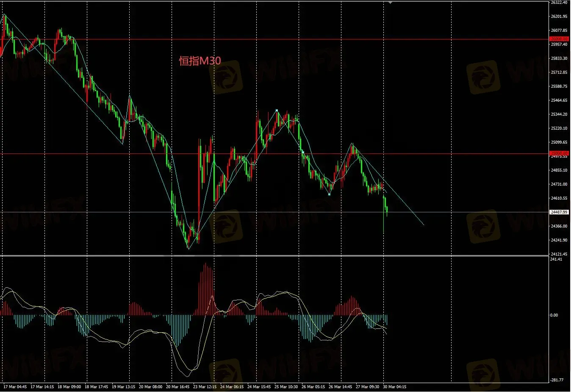Click price axis label 26077.85
Image resolution: width=571 pixels, height=392 pixels.
point(559,31)
